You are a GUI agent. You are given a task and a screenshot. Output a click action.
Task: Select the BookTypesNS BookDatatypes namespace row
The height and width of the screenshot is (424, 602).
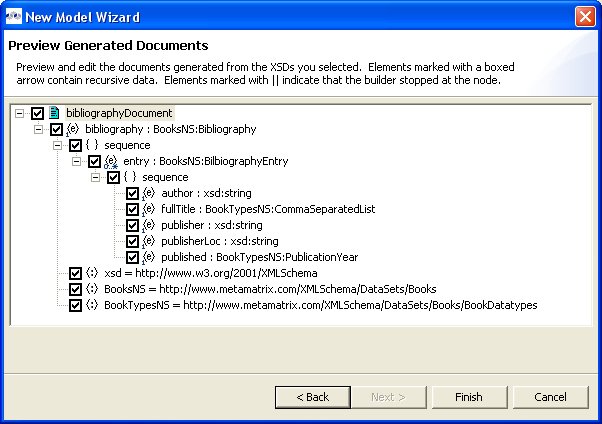[x=321, y=305]
